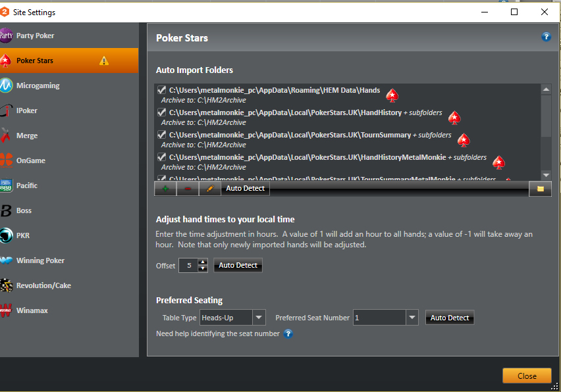Auto Detect the import folders
The width and height of the screenshot is (561, 392).
click(x=245, y=188)
